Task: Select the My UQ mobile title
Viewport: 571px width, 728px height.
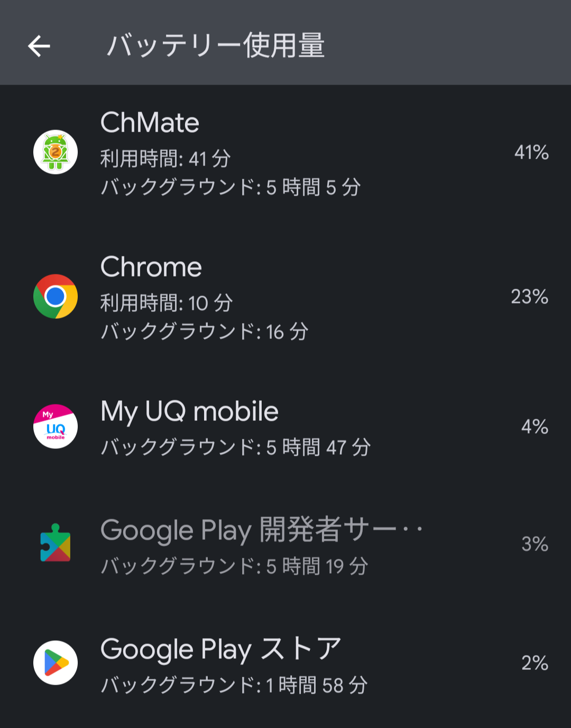Action: tap(189, 411)
